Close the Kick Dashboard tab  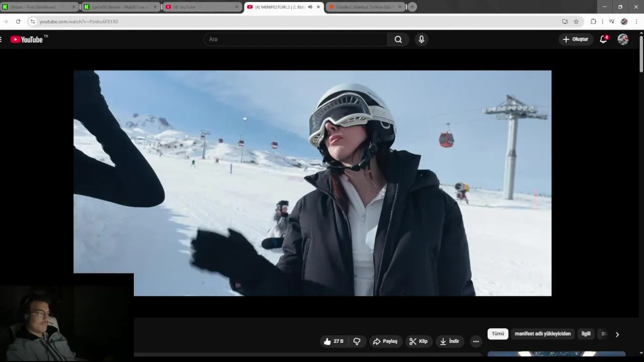pyautogui.click(x=74, y=7)
